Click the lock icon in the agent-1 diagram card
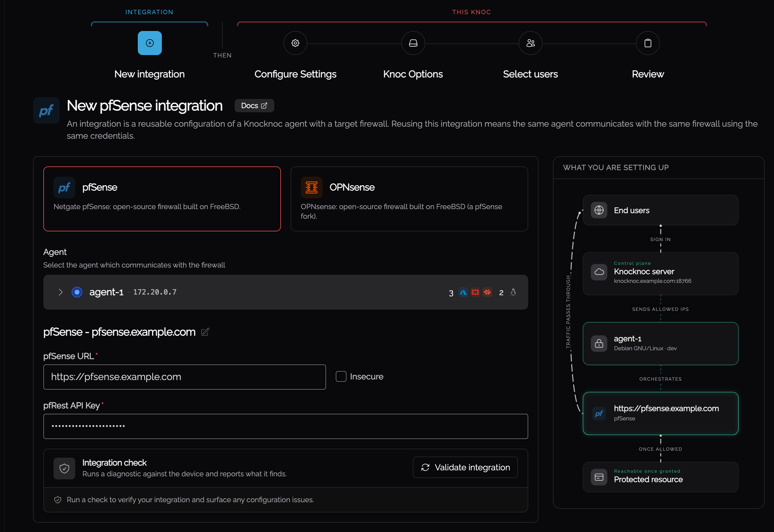Screen dimensions: 774x532 (x=599, y=343)
